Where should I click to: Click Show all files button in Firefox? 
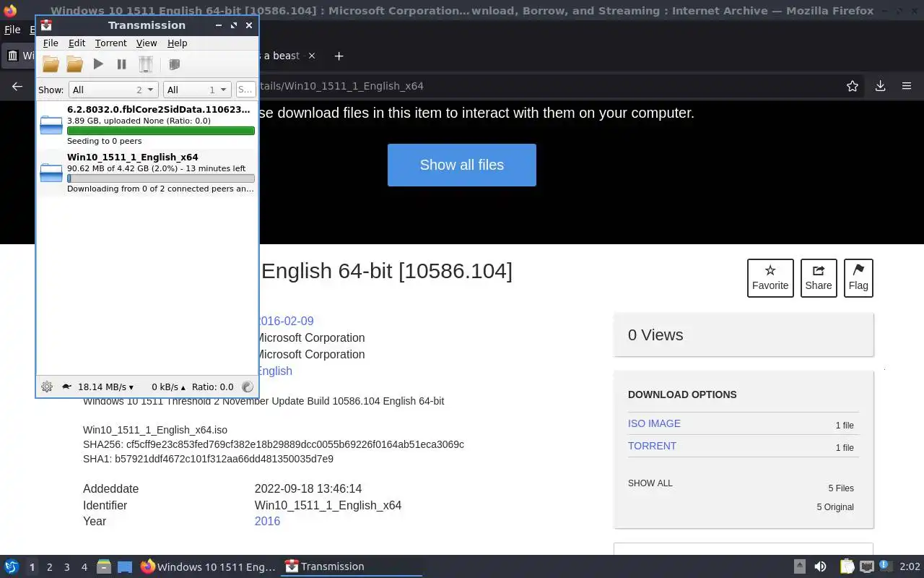pos(462,165)
